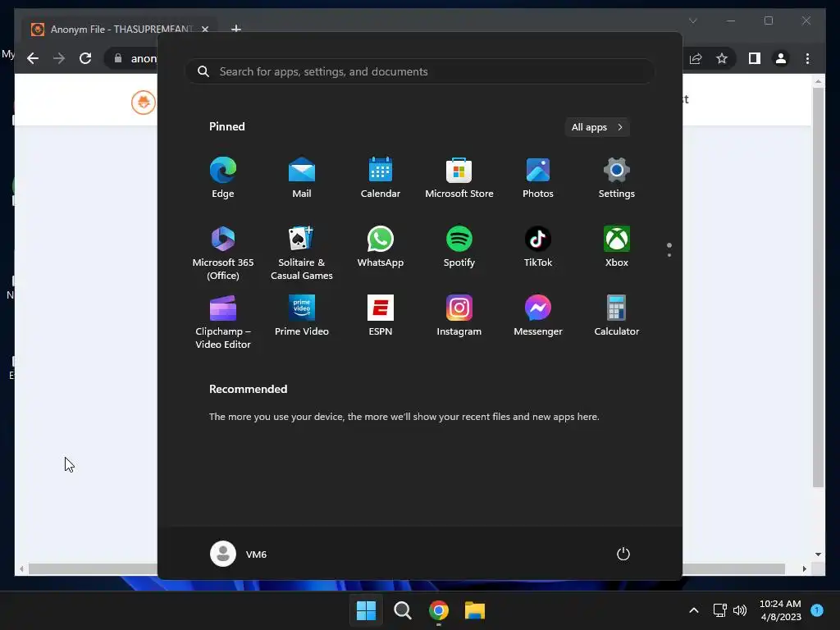This screenshot has height=630, width=840.
Task: Open network status in system tray
Action: click(x=720, y=610)
